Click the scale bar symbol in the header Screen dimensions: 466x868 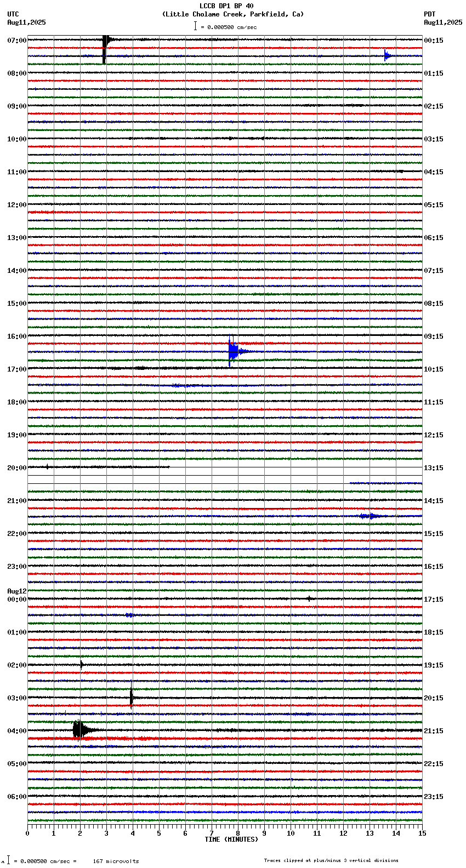tap(195, 26)
